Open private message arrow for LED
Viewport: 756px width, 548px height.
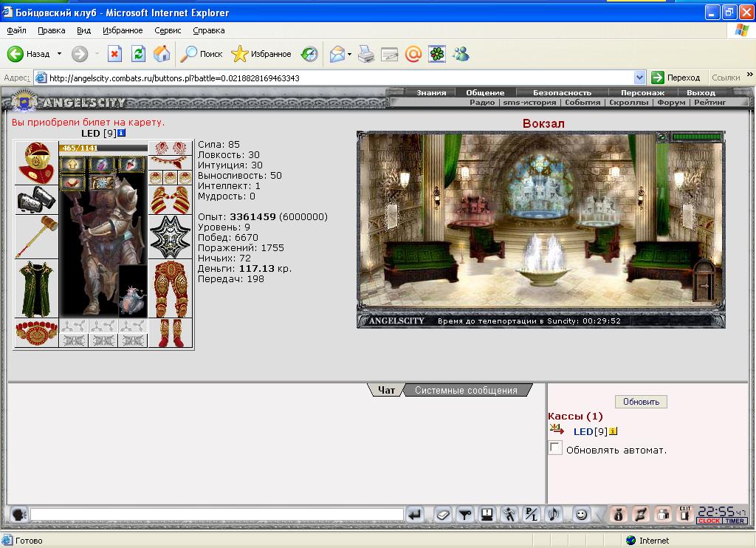557,429
